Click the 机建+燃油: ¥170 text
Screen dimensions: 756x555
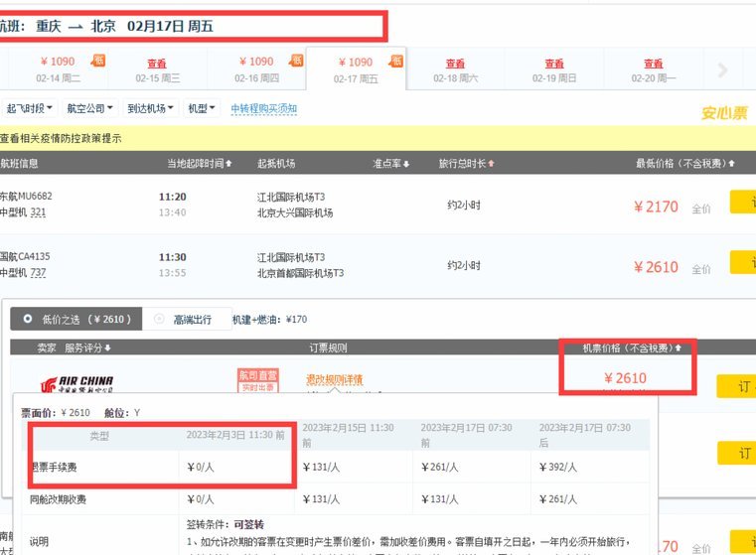click(x=269, y=319)
